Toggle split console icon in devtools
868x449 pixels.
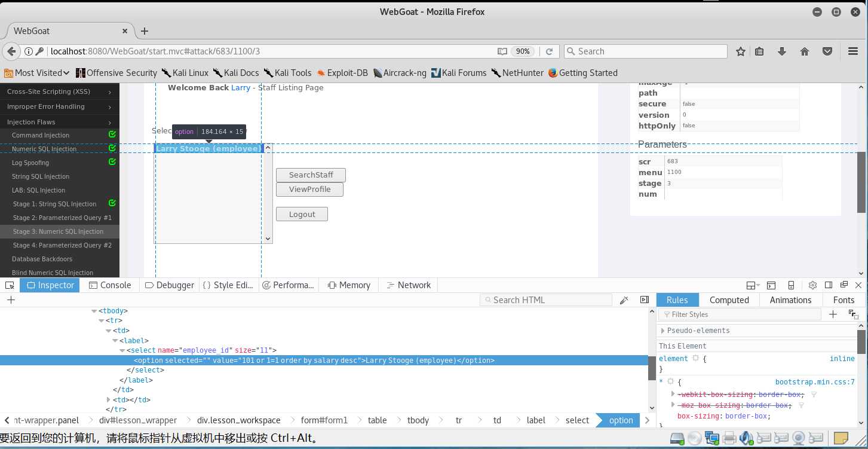pos(771,285)
